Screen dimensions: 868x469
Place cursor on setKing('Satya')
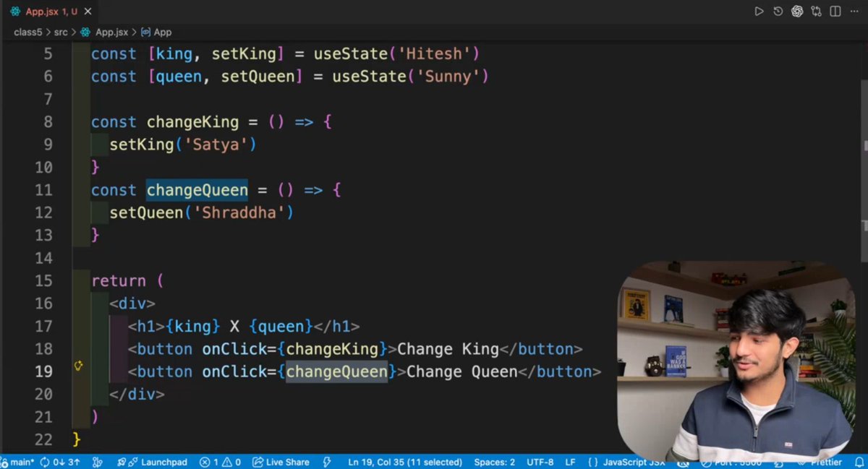point(183,145)
